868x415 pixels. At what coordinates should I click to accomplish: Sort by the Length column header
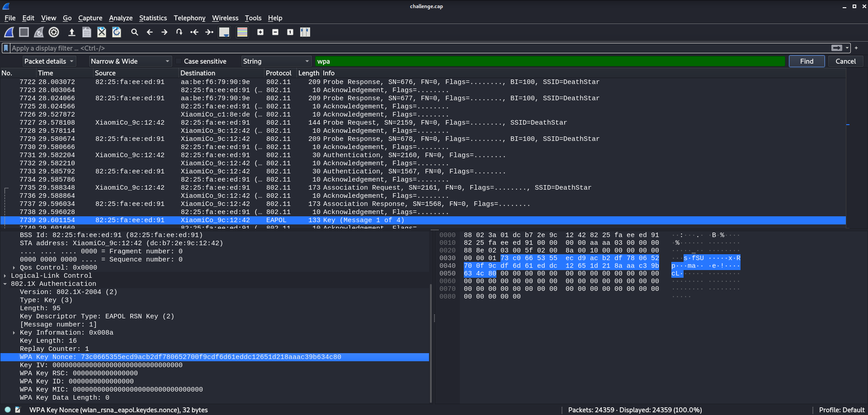tap(308, 73)
